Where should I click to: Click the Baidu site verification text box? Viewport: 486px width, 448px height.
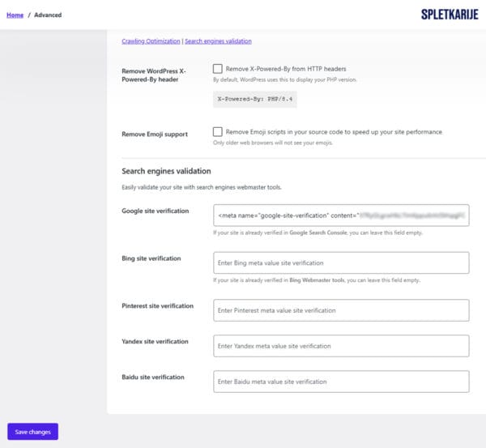click(x=341, y=382)
